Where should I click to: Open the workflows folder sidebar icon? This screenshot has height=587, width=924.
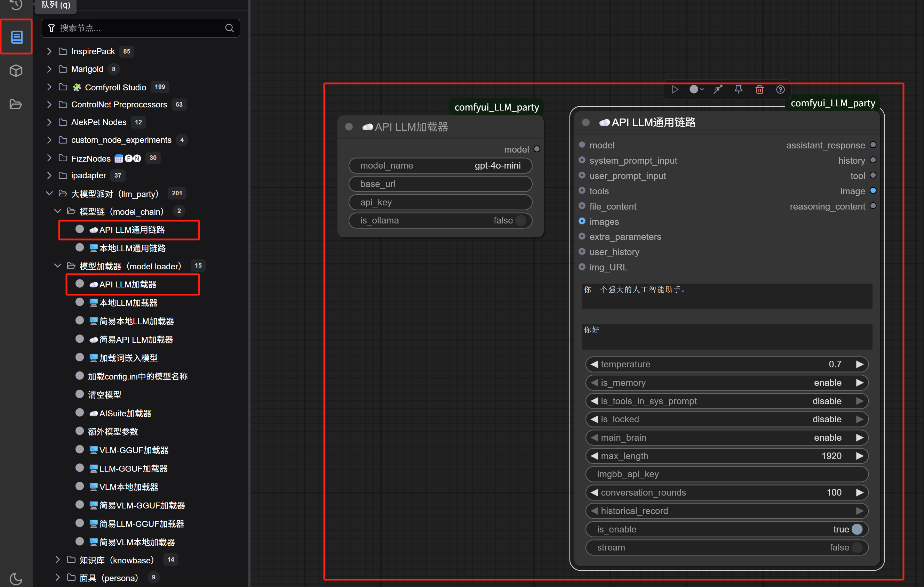tap(16, 104)
